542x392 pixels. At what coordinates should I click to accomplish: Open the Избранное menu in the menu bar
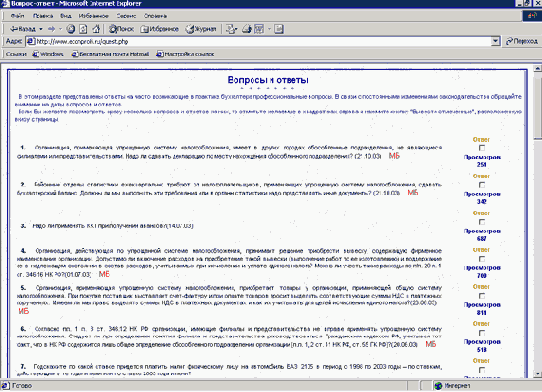click(93, 16)
